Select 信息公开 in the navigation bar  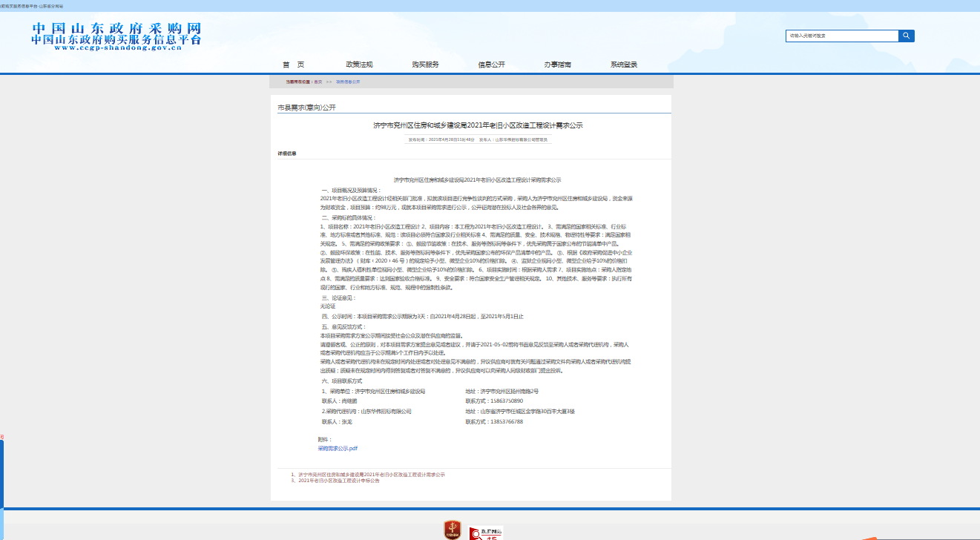coord(491,65)
